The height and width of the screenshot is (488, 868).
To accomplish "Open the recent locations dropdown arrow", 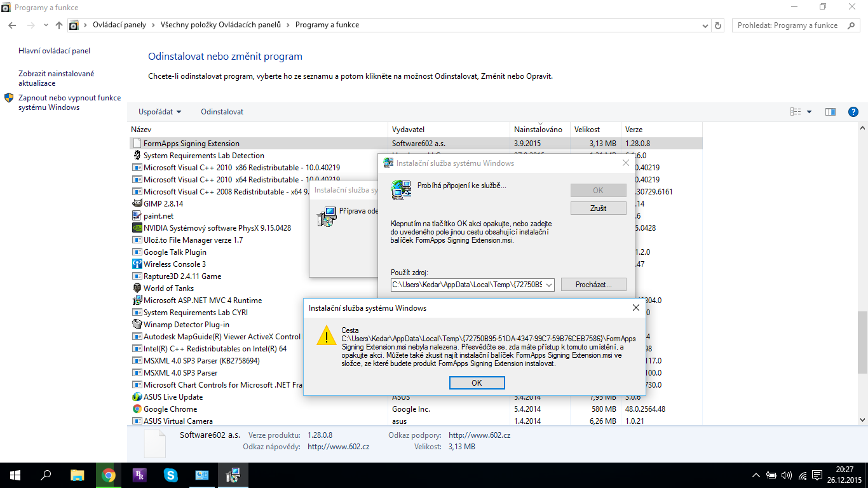I will point(45,25).
